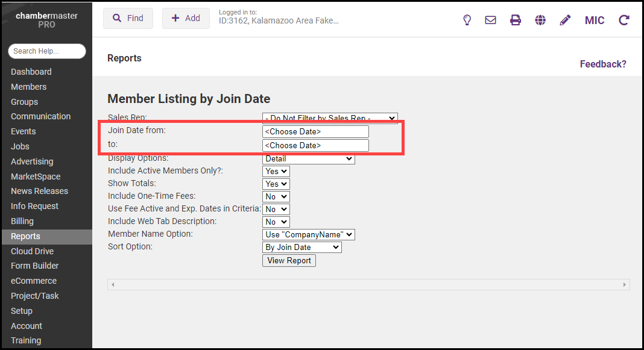Viewport: 644px width, 350px height.
Task: Click the Search Help box
Action: 47,51
